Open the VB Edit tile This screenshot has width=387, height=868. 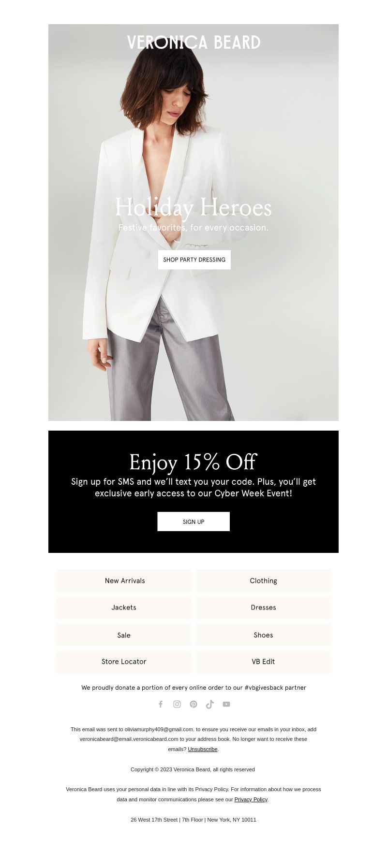264,662
